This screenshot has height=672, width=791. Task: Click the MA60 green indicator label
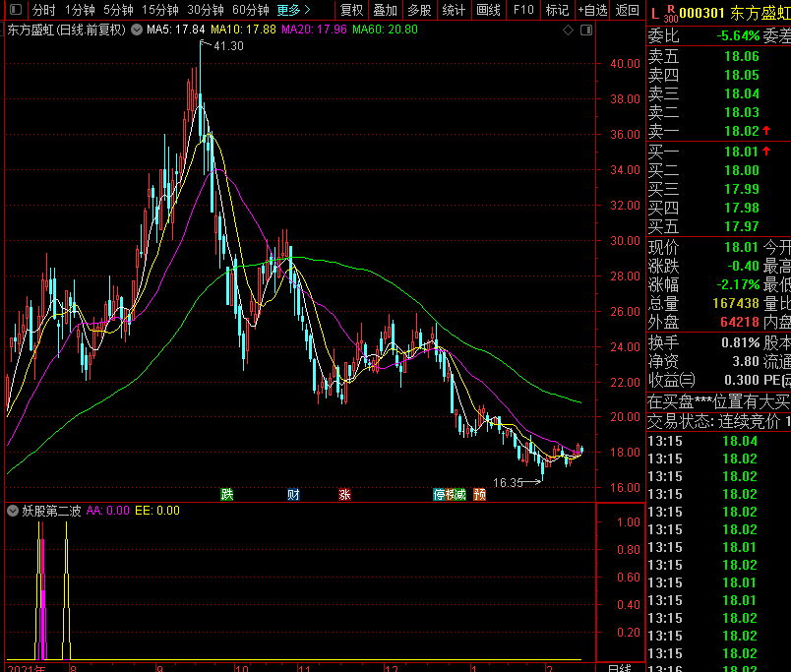[385, 30]
